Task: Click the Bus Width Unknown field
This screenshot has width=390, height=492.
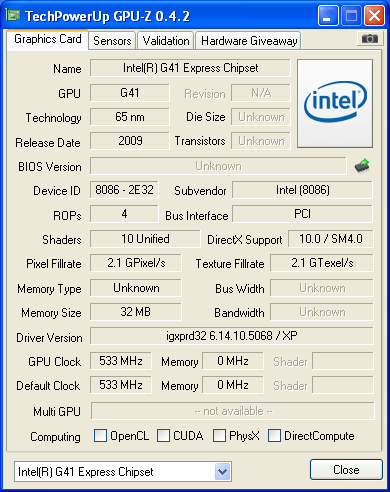Action: 322,288
